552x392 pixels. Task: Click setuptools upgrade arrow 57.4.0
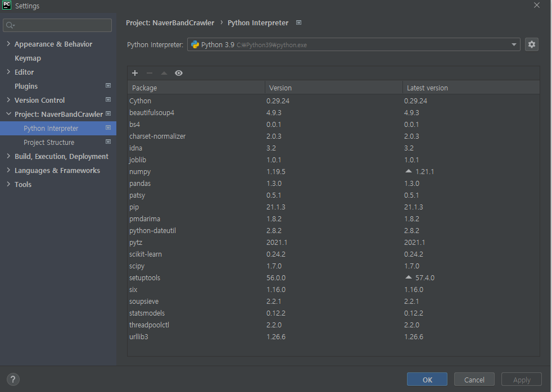408,277
